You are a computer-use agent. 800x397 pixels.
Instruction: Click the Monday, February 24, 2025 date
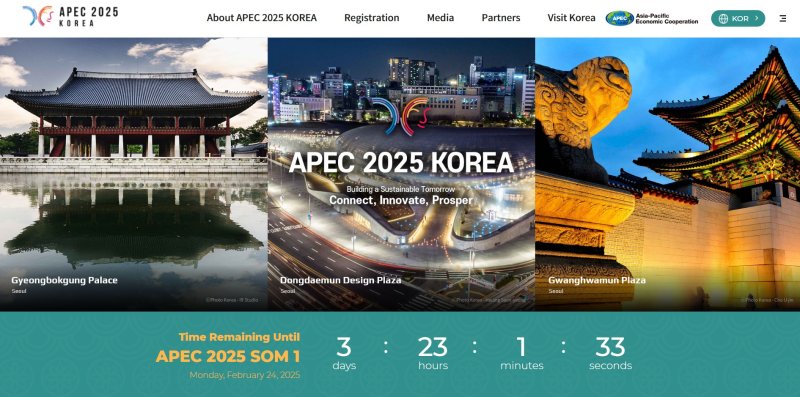[244, 375]
